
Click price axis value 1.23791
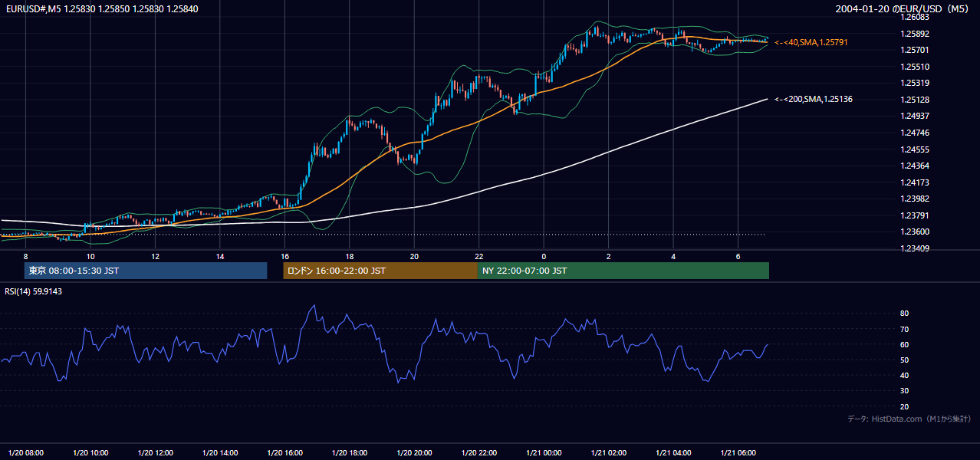[914, 215]
